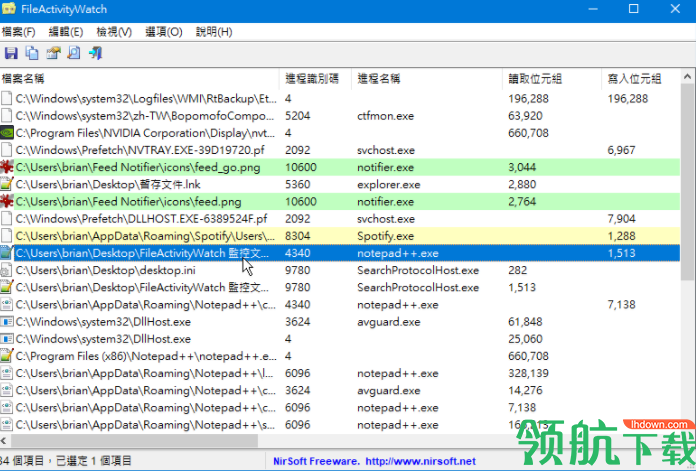Select the Notepad++\c... row with PID 4340
The width and height of the screenshot is (696, 472).
pyautogui.click(x=340, y=305)
